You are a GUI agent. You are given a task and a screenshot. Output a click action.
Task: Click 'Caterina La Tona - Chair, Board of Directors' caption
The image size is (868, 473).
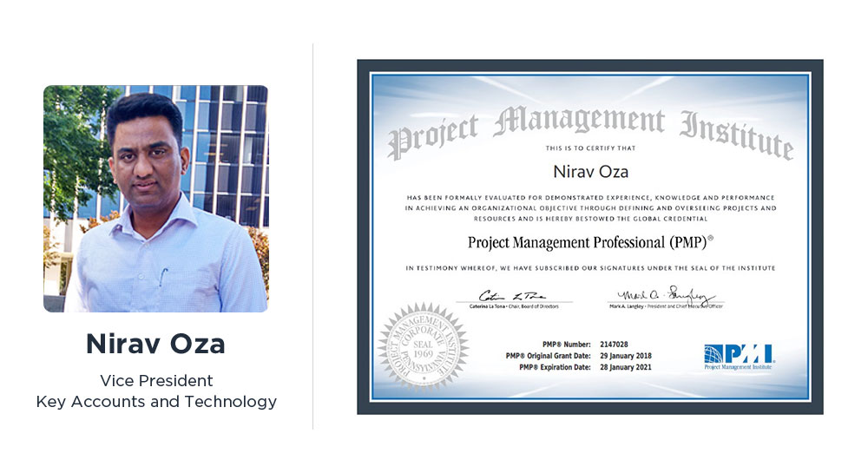[x=514, y=306]
